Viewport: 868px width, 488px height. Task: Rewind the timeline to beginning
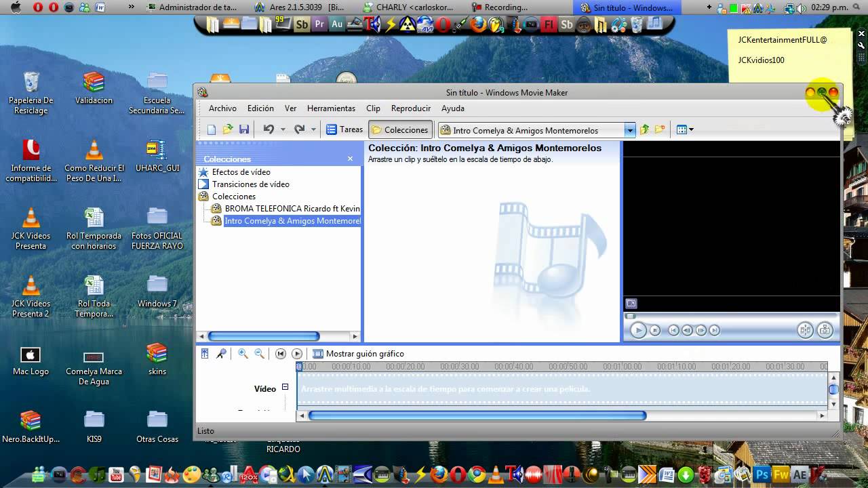pyautogui.click(x=281, y=354)
